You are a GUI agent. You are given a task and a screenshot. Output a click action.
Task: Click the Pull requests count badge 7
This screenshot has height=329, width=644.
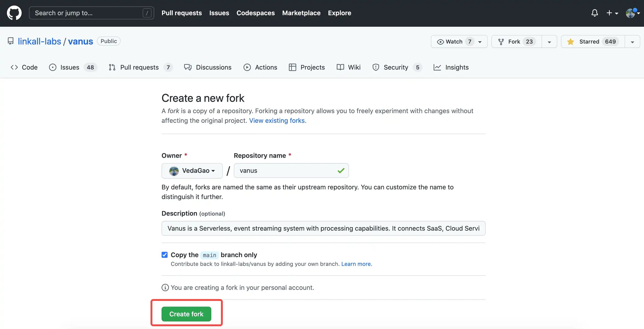point(168,67)
